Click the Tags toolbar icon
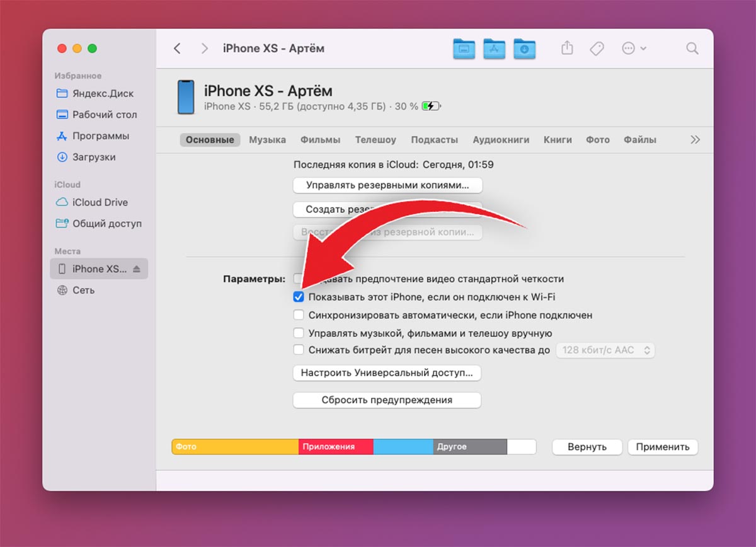 [597, 49]
